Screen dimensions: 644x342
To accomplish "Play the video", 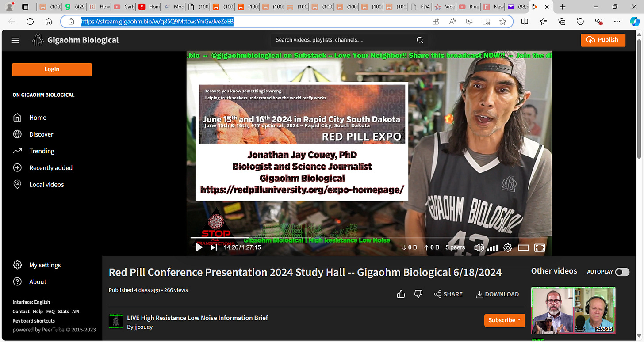I will click(199, 247).
